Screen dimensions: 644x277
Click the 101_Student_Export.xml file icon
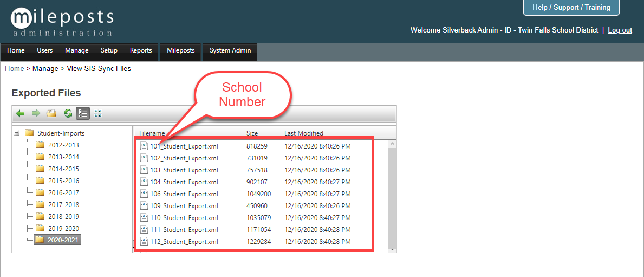click(144, 146)
